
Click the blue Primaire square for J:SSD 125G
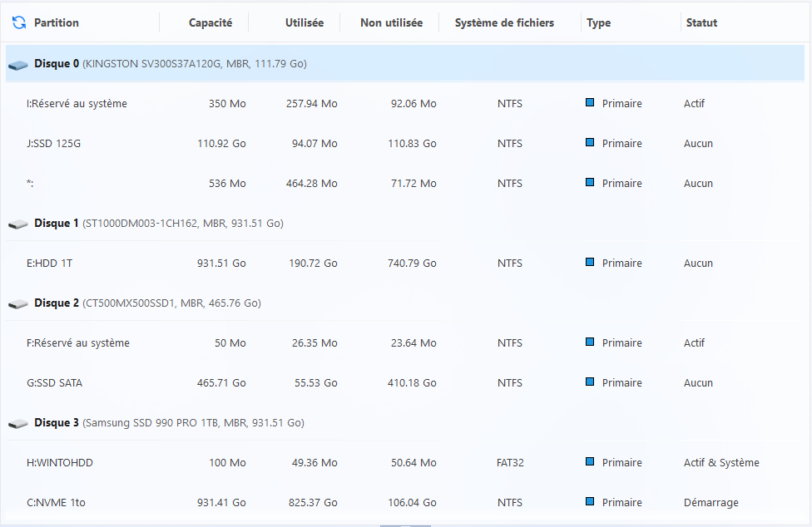pyautogui.click(x=590, y=142)
